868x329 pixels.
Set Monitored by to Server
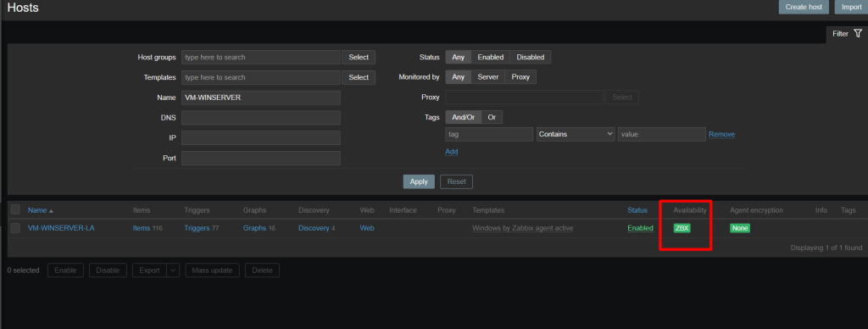488,77
